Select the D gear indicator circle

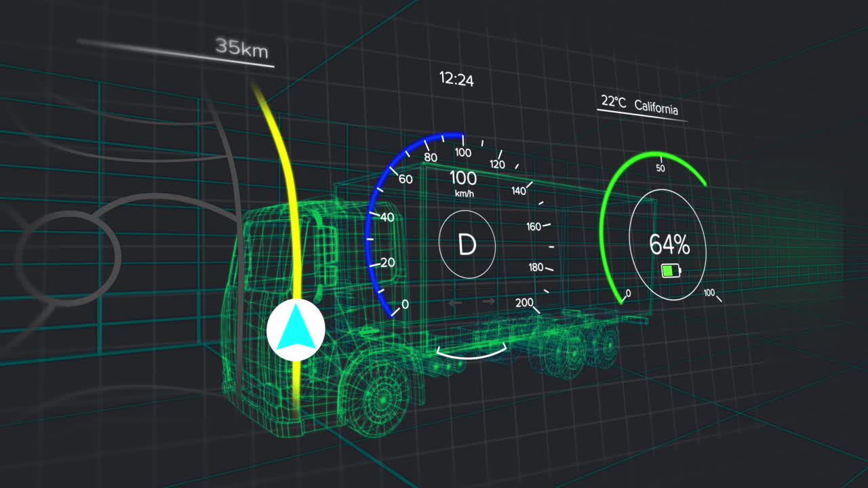467,244
